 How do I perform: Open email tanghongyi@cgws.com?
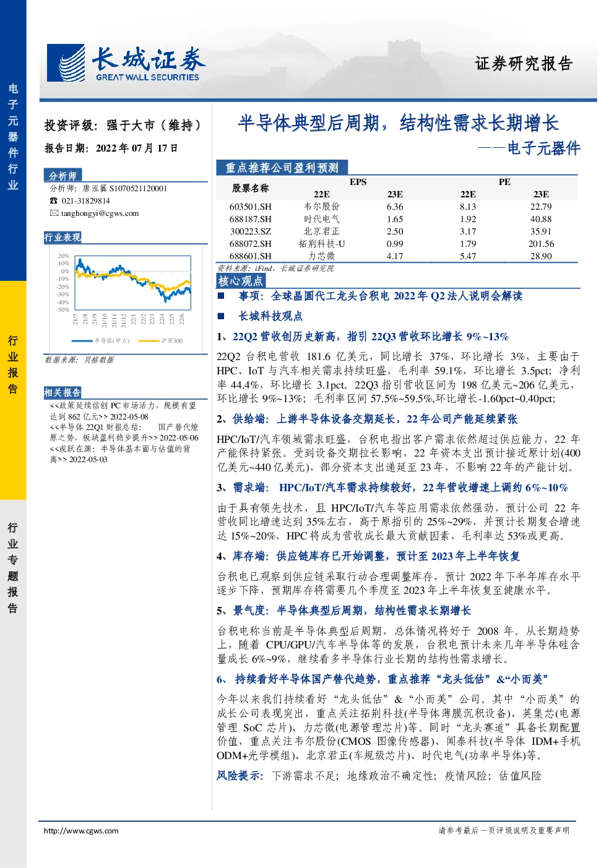(100, 213)
